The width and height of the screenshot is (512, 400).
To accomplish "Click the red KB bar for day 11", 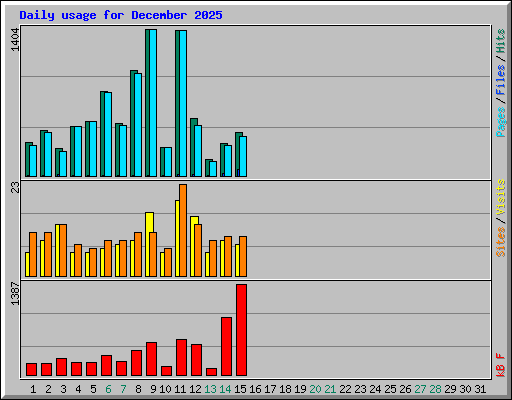I will click(x=182, y=358).
